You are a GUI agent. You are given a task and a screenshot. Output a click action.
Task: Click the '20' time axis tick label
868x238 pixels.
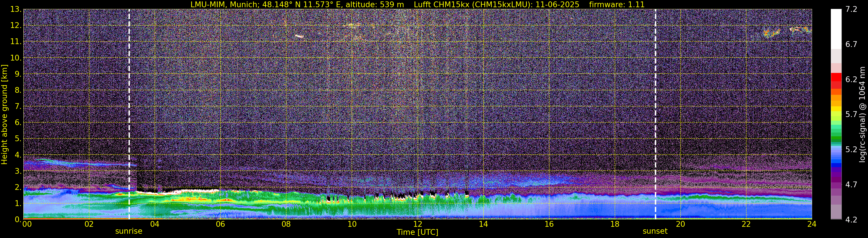680,224
